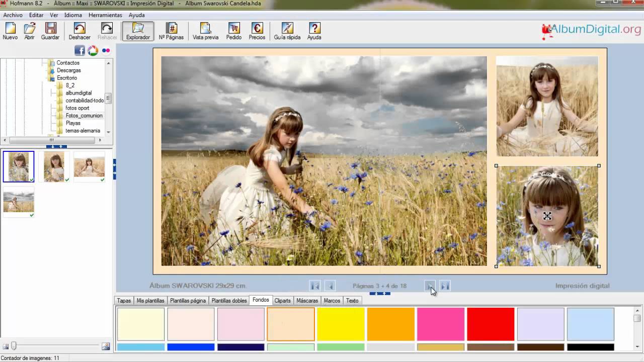The width and height of the screenshot is (644, 362).
Task: Pick the red background swatch
Action: pyautogui.click(x=491, y=324)
